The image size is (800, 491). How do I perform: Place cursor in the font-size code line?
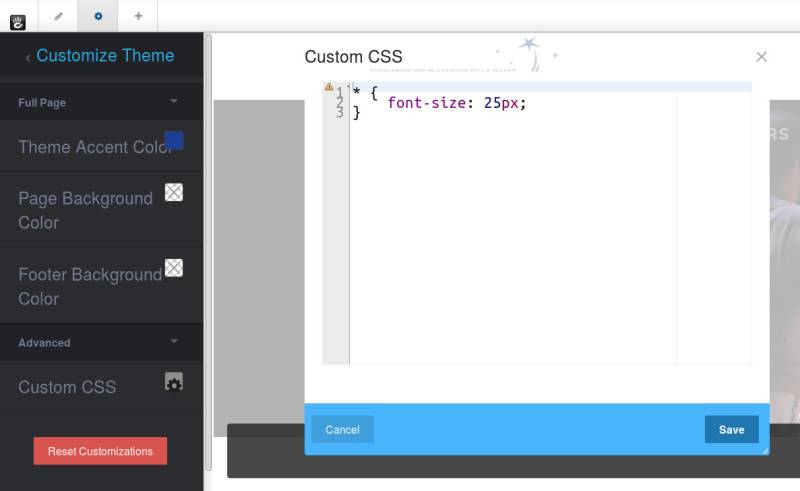coord(457,103)
